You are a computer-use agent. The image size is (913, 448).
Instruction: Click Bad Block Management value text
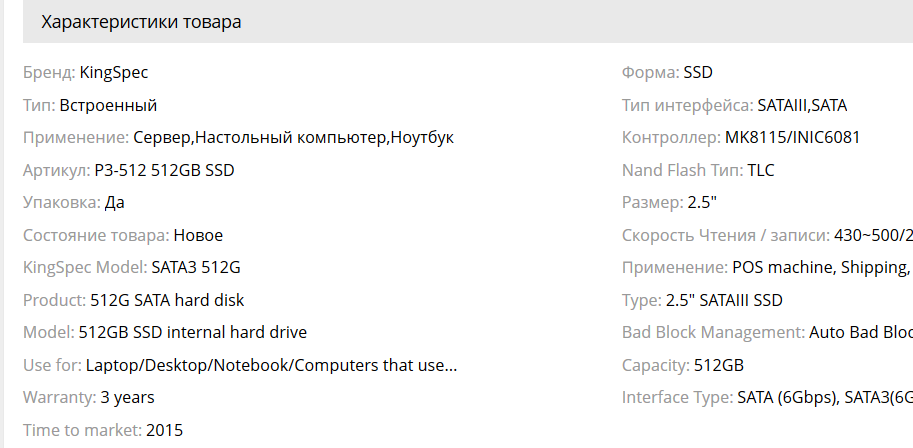point(860,332)
